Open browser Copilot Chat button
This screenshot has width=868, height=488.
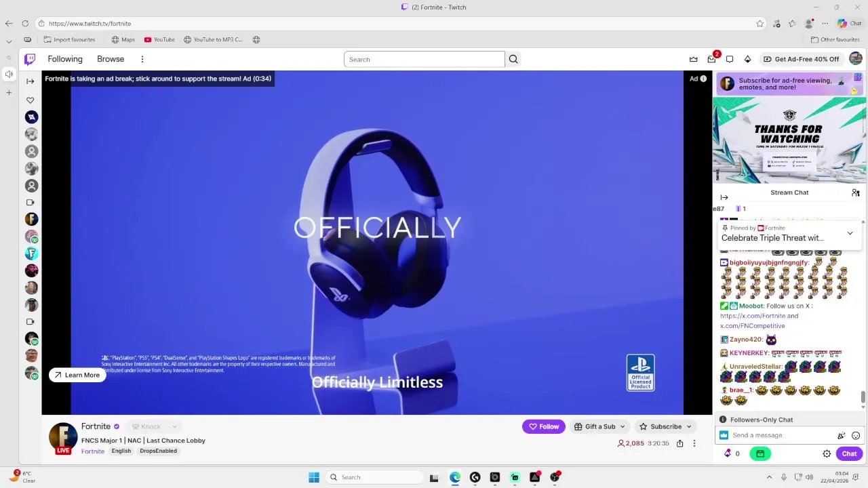849,24
